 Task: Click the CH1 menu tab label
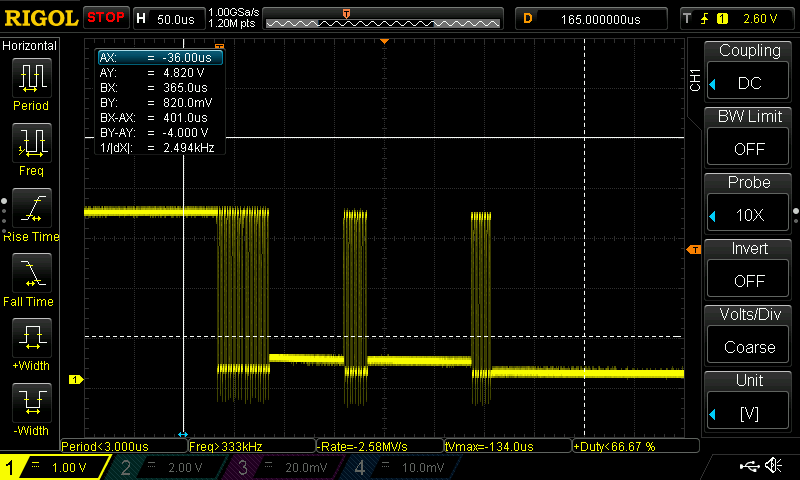[695, 80]
